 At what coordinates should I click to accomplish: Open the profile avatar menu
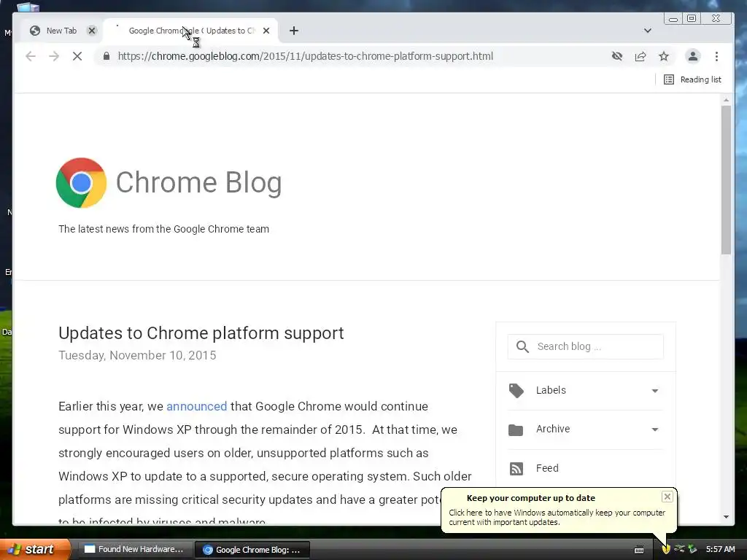coord(693,56)
